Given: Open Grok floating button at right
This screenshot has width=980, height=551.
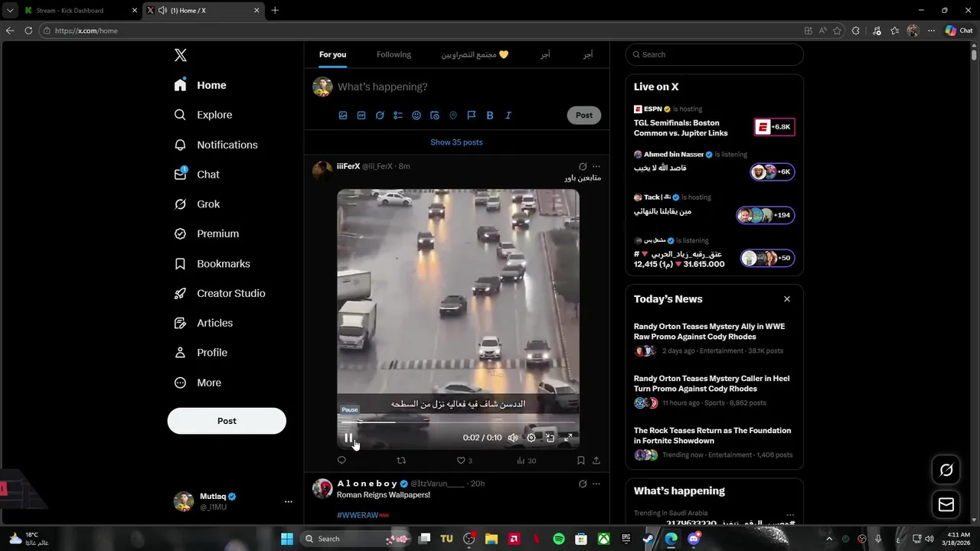Looking at the screenshot, I should pos(946,470).
